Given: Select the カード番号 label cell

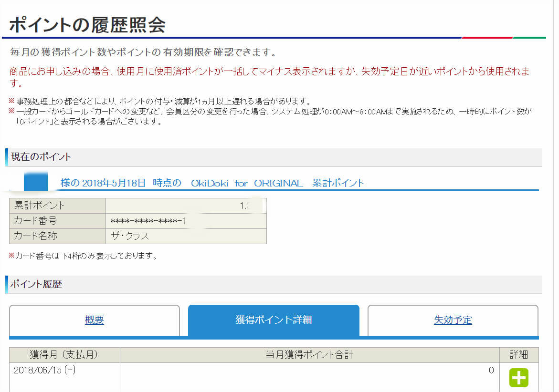Looking at the screenshot, I should pyautogui.click(x=36, y=221).
